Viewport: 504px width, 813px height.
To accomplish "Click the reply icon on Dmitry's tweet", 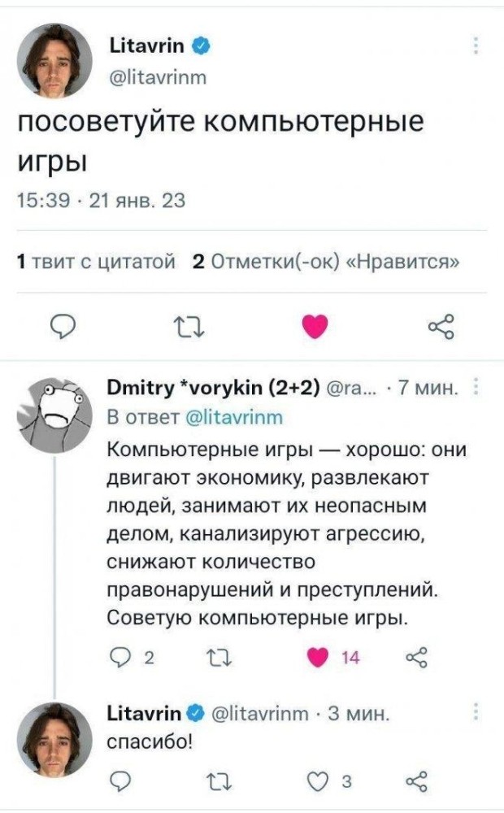I will click(119, 657).
